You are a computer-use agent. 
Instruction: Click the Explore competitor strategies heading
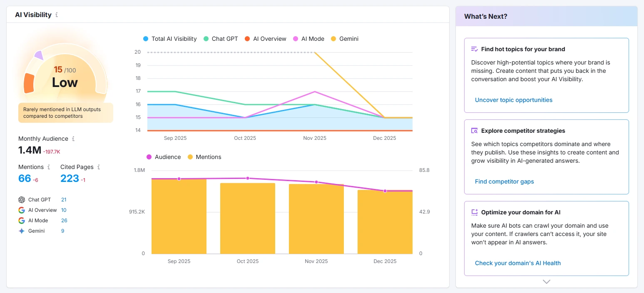click(x=523, y=131)
